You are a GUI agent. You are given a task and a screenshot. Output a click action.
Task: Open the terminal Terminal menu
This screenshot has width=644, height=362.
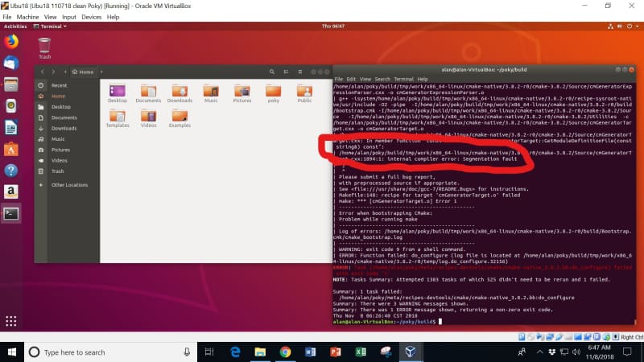[x=404, y=79]
